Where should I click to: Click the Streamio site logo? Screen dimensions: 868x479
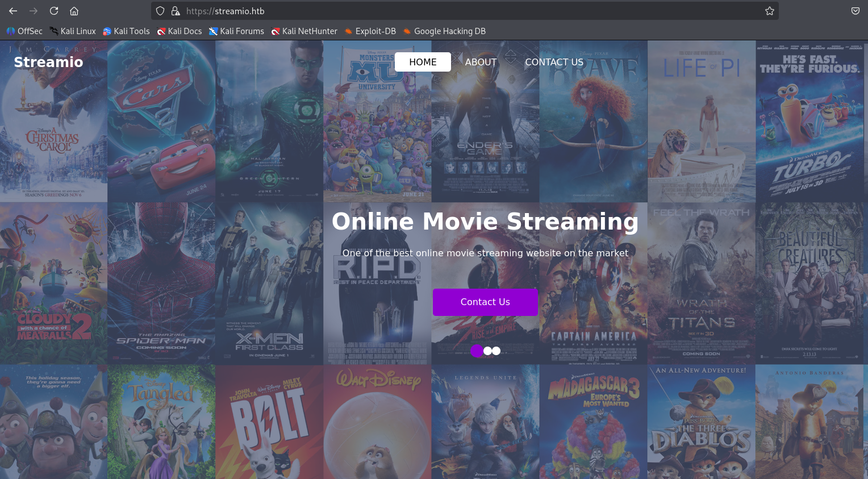48,62
